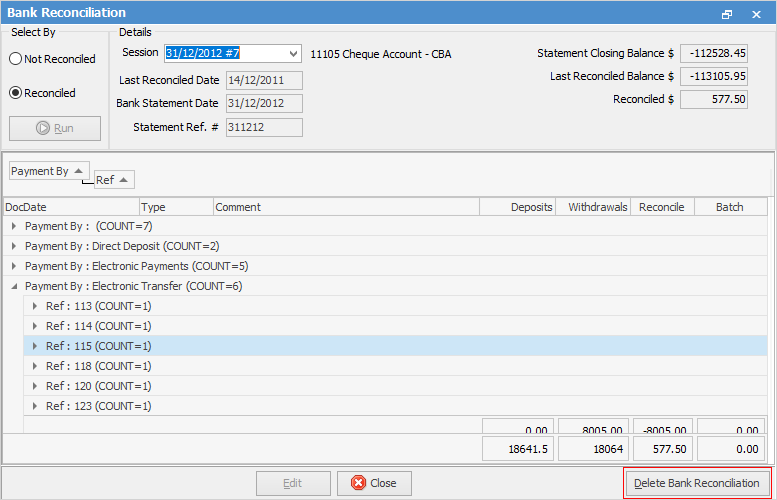
Task: Click the Statement Ref. # field
Action: tap(264, 127)
